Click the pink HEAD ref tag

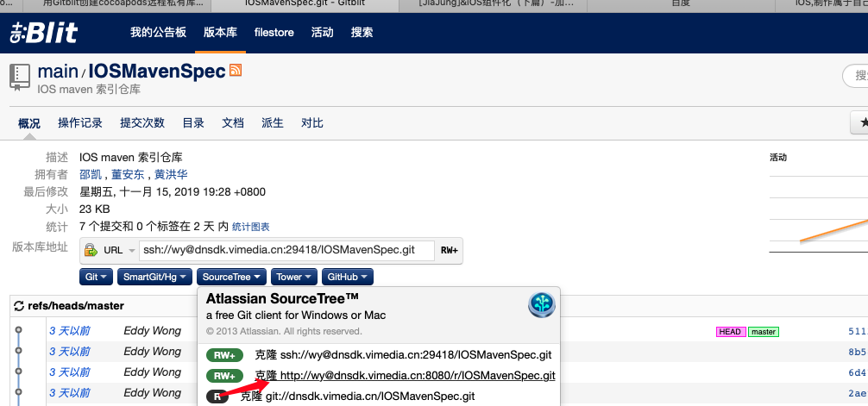731,332
